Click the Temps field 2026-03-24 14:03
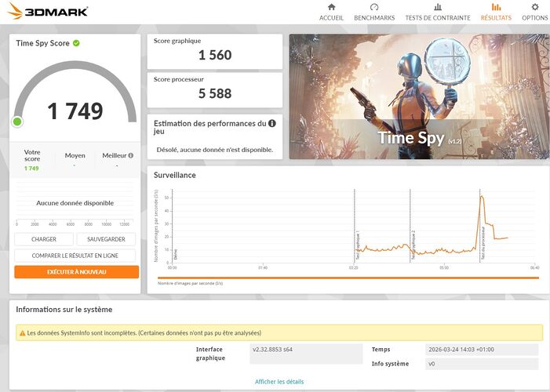 [482, 350]
